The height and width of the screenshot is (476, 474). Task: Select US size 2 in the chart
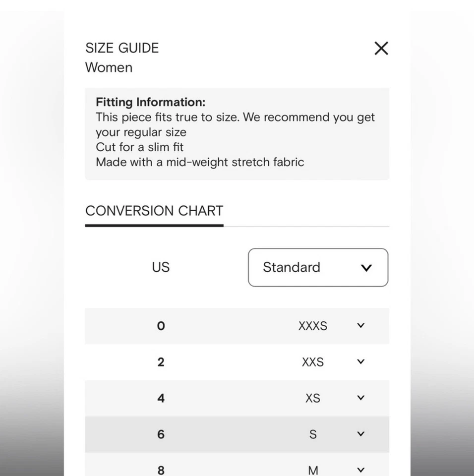161,362
